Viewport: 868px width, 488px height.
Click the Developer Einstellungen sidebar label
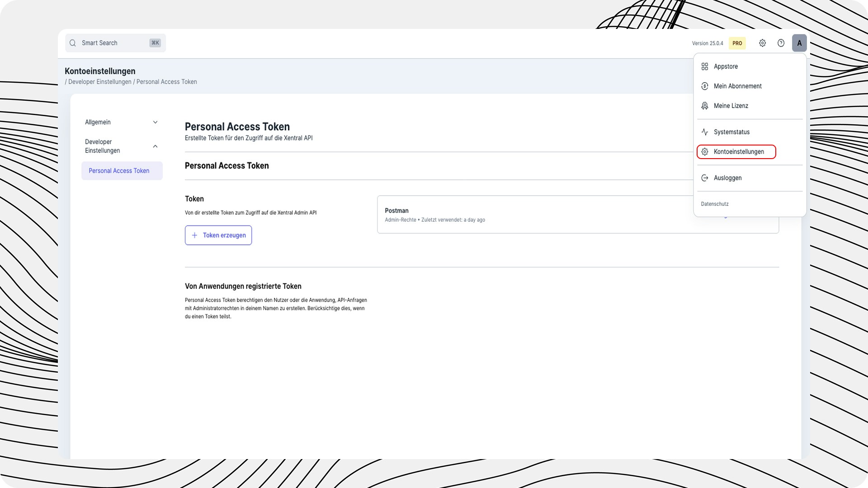click(103, 146)
